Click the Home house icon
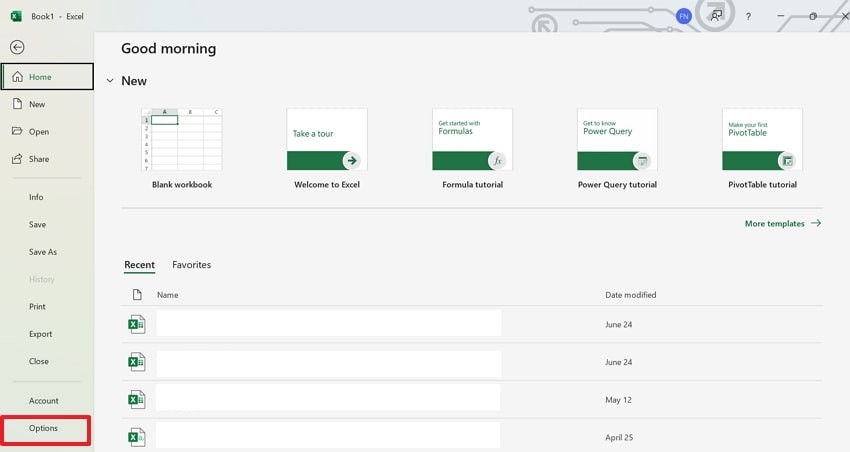The image size is (850, 452). 17,76
